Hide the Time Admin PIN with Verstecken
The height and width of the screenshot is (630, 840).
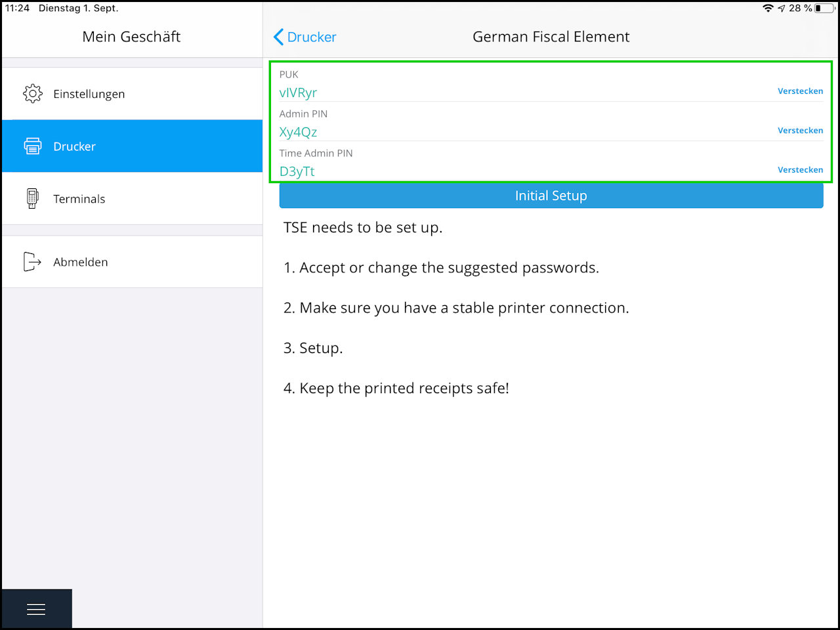[800, 170]
